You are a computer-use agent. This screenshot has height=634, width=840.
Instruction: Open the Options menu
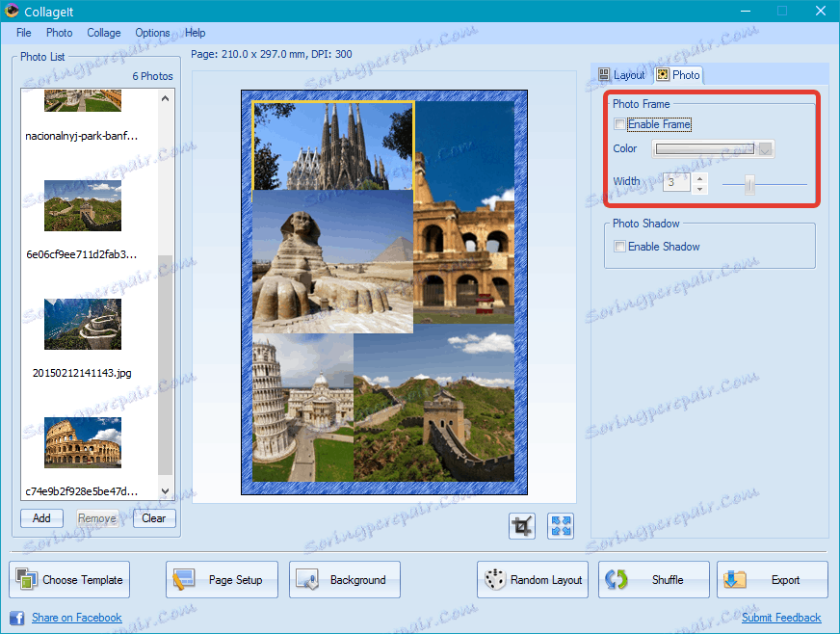(152, 33)
